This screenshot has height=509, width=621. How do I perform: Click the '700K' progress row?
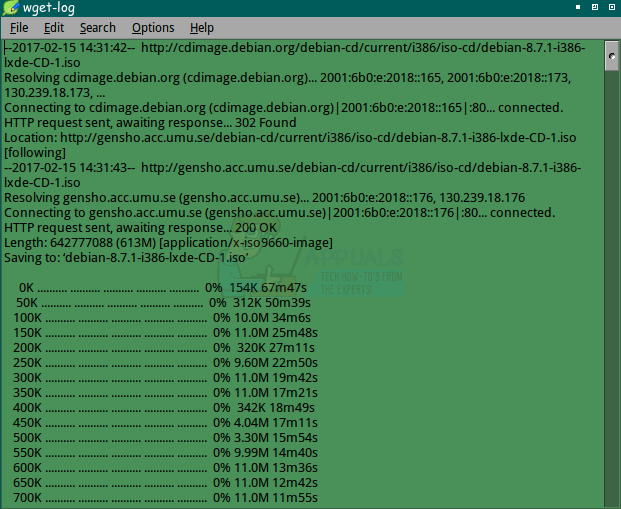pyautogui.click(x=165, y=498)
